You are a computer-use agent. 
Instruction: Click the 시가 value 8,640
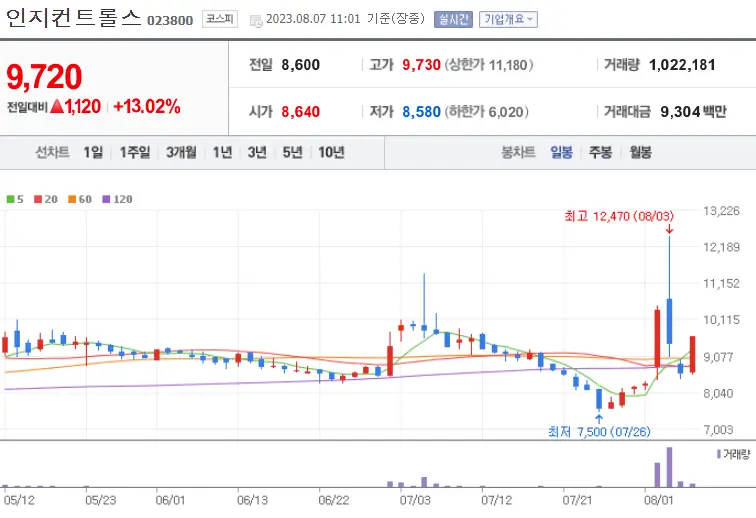(300, 112)
